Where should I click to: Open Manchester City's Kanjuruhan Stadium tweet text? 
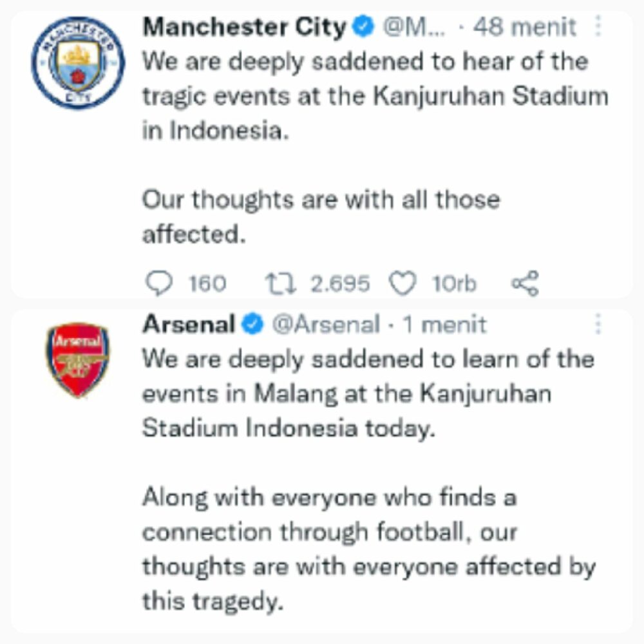click(374, 97)
